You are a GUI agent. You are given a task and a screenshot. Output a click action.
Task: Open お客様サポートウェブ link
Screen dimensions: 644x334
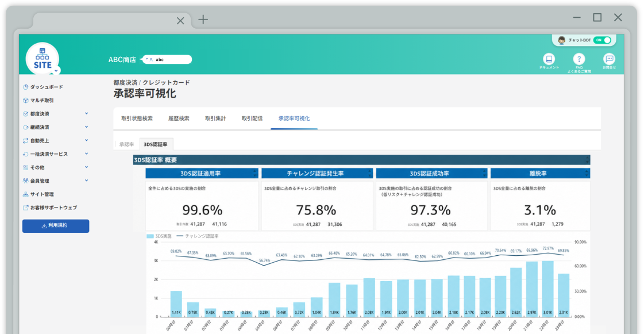click(x=53, y=208)
